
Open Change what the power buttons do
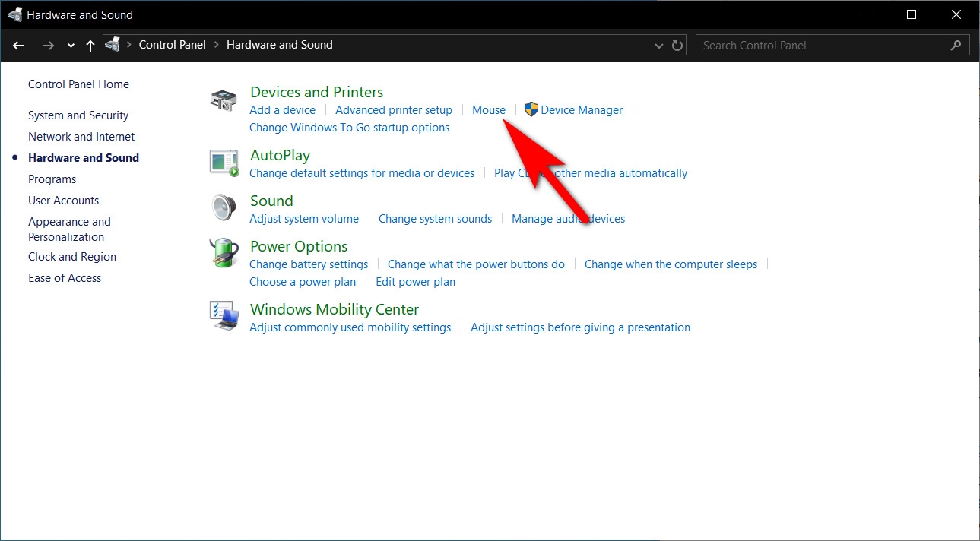click(476, 264)
